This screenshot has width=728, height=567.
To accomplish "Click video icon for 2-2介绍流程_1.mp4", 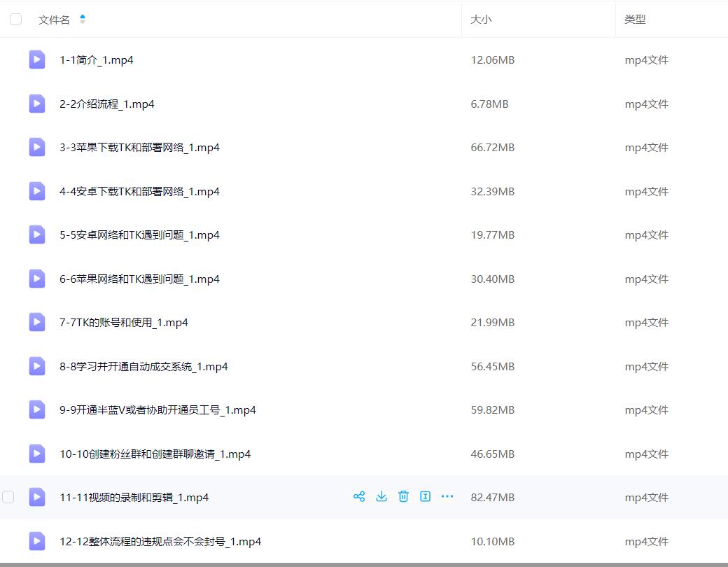I will [37, 104].
